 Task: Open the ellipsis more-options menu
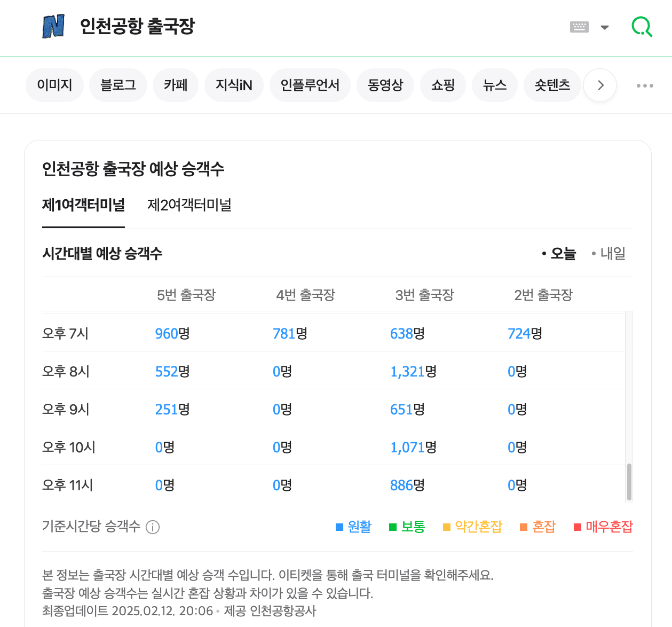click(x=645, y=85)
